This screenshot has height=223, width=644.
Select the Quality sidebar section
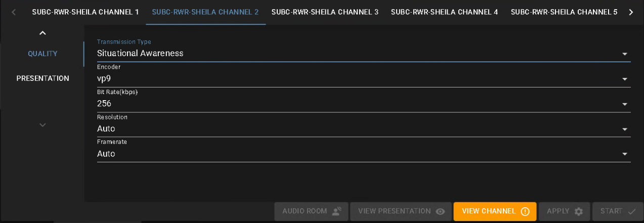(x=42, y=54)
